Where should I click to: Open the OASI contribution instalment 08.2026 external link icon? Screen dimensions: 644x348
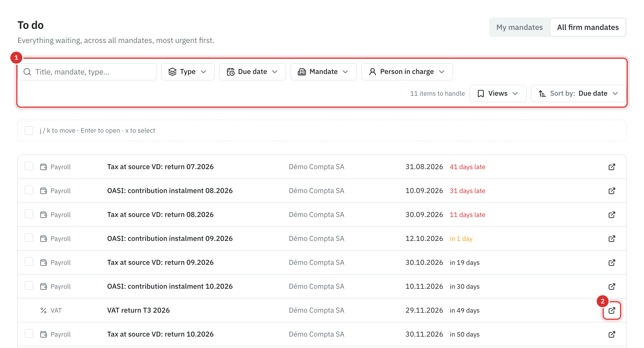pyautogui.click(x=612, y=191)
